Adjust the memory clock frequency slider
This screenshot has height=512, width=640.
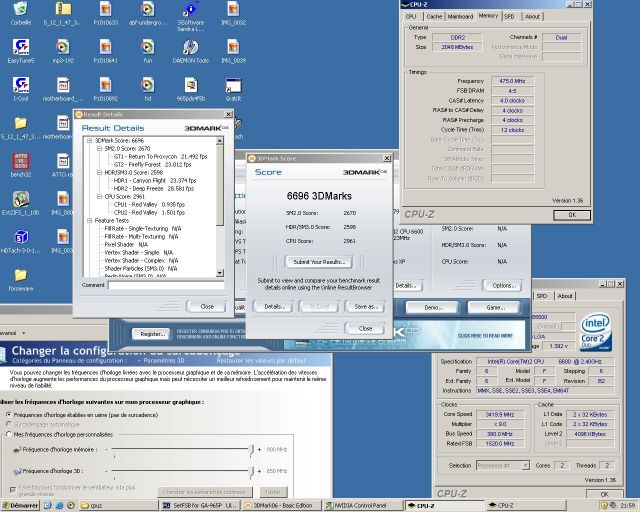251,450
